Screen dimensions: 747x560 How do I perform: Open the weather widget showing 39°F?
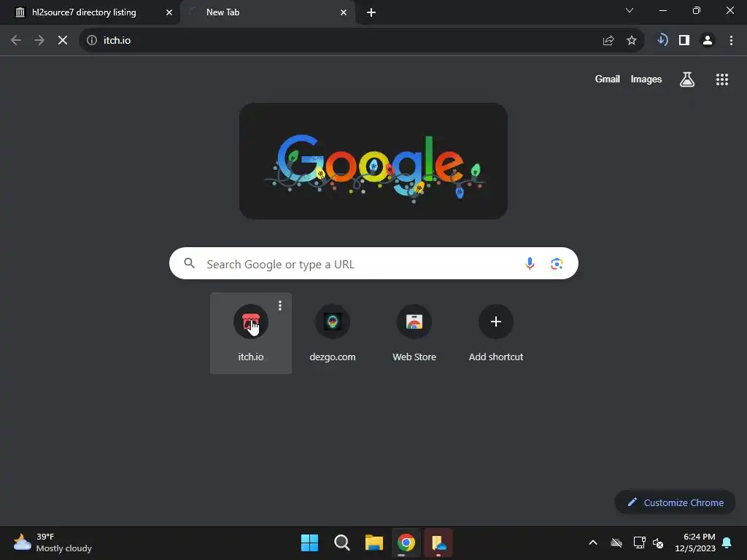tap(53, 542)
